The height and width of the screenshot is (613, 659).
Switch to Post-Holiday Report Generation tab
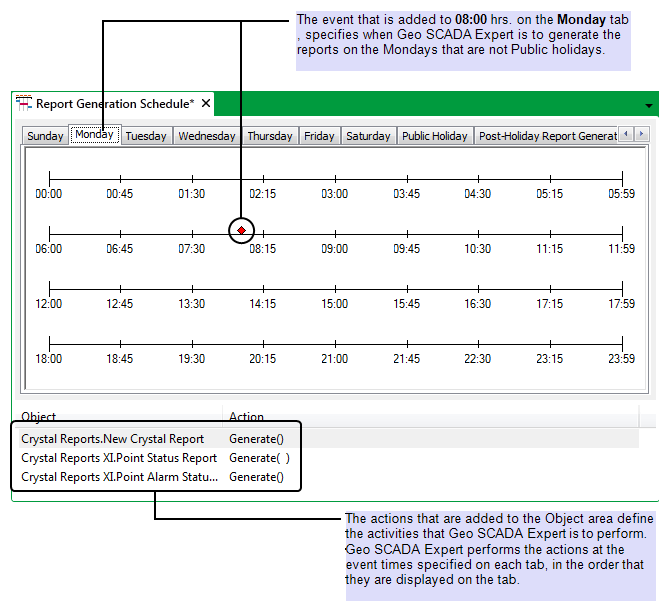(546, 136)
